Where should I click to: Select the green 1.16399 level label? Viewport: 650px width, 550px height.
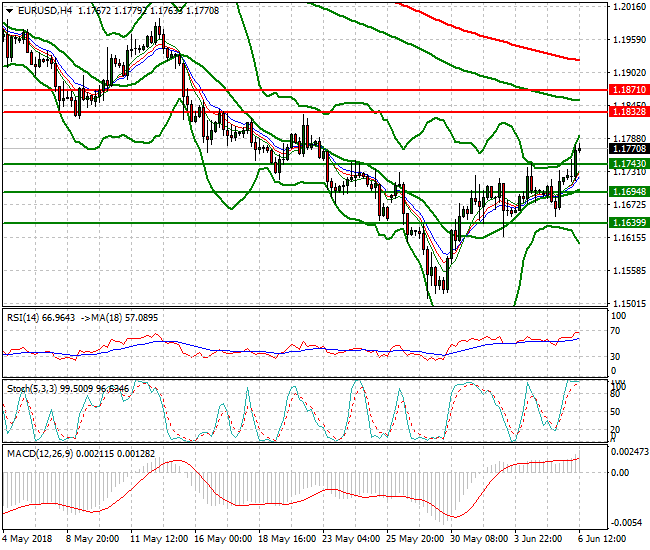click(x=627, y=223)
